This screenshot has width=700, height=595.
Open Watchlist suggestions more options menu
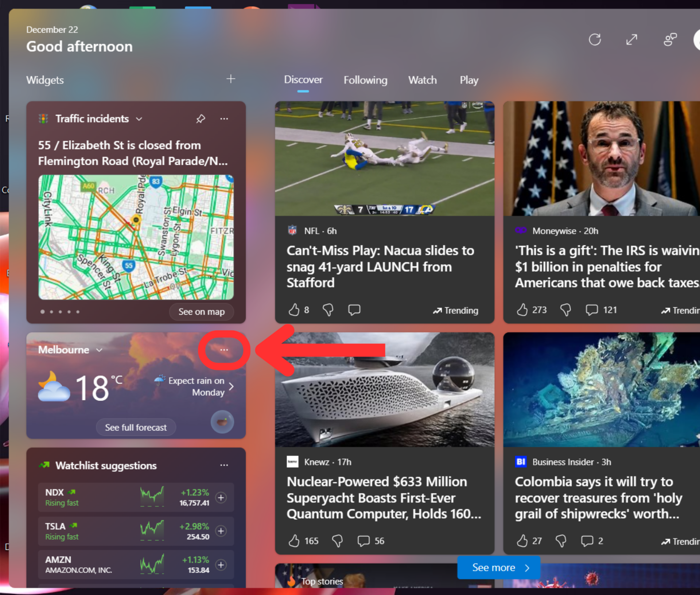[x=224, y=465]
